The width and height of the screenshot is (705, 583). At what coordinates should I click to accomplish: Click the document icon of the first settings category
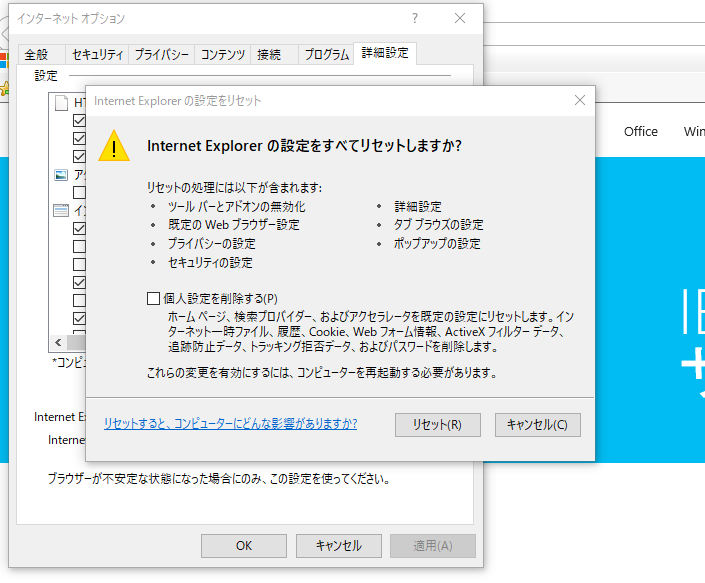click(x=61, y=103)
